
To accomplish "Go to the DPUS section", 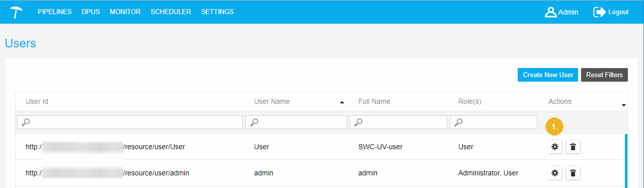I will pos(91,12).
